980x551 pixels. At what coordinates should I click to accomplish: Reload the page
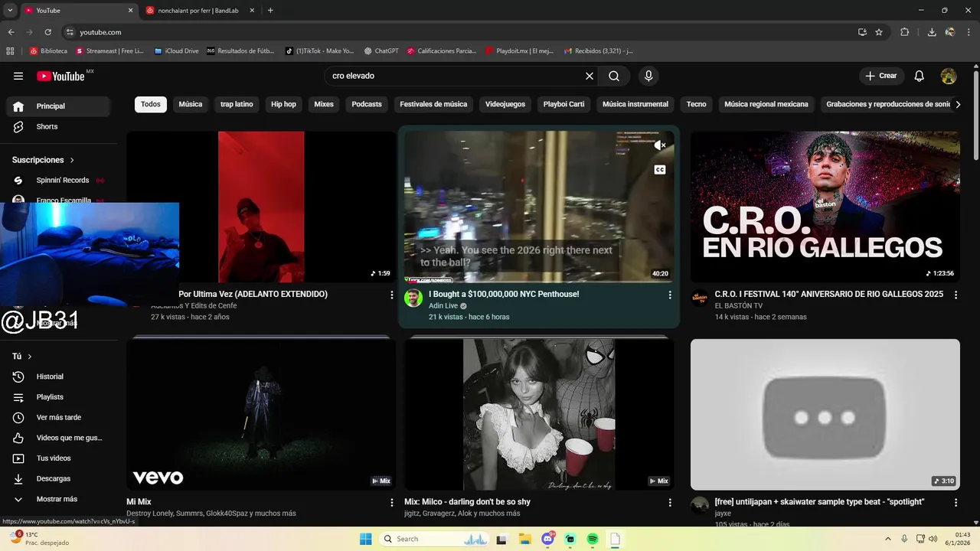(x=47, y=32)
